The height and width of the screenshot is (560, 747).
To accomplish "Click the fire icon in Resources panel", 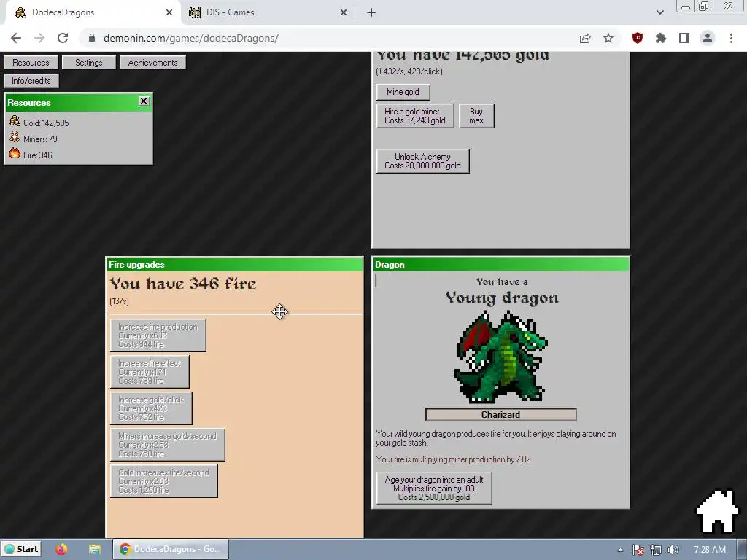I will [15, 153].
